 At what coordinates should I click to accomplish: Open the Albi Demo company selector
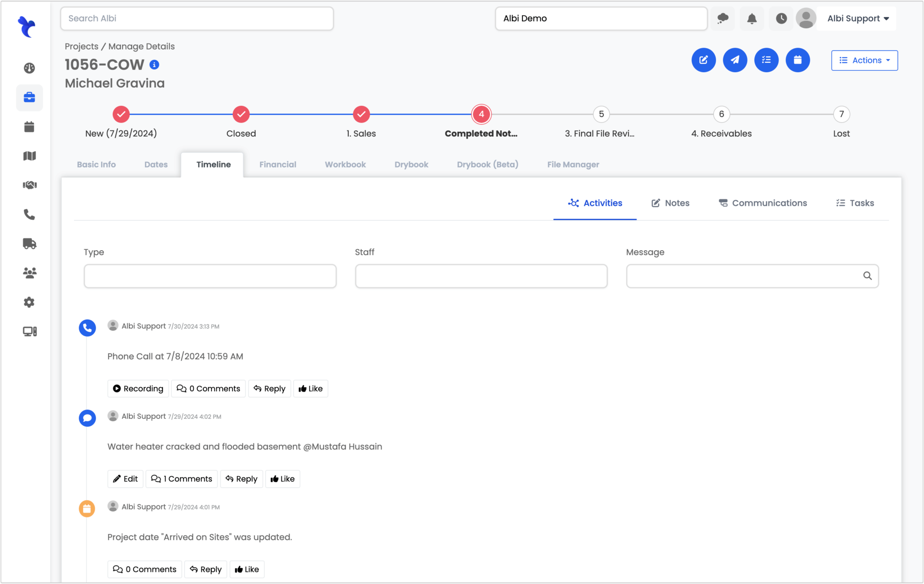tap(601, 18)
